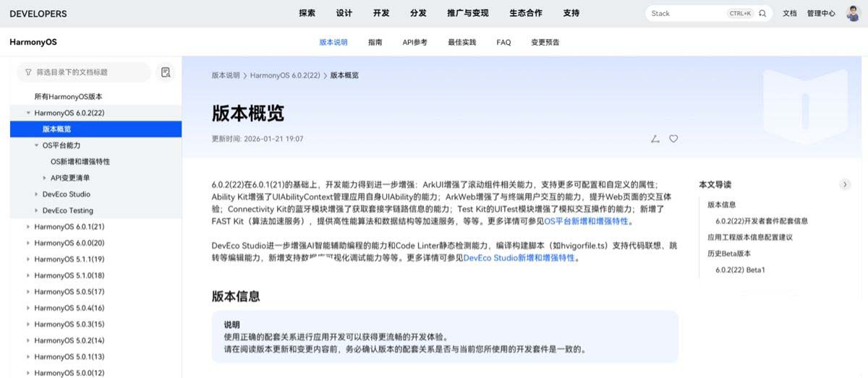868x378 pixels.
Task: Switch to the 指南 tab
Action: pos(375,42)
